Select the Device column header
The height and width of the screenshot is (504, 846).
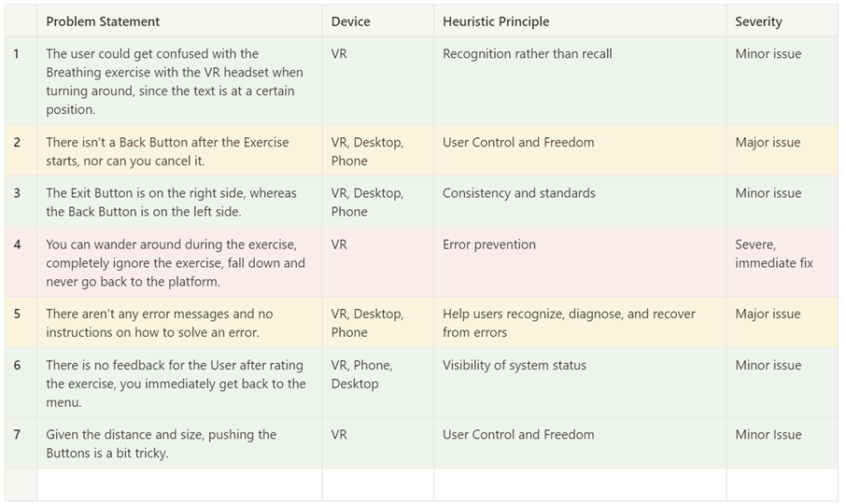click(x=378, y=21)
